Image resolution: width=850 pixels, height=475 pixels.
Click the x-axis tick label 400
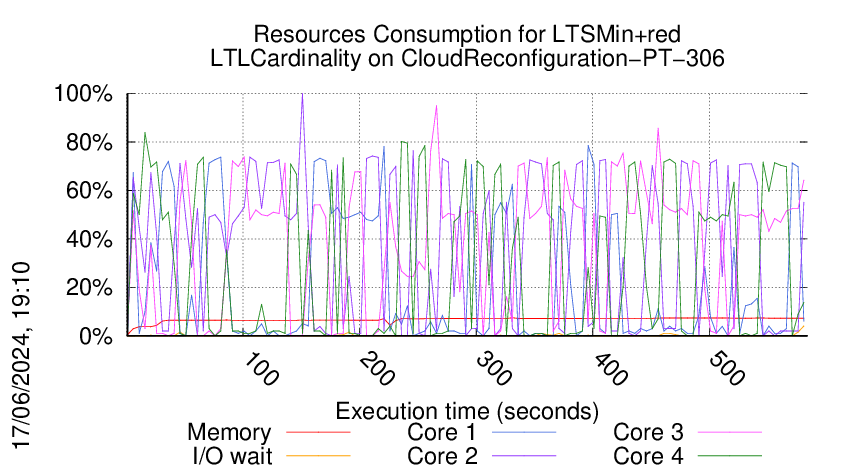[610, 369]
